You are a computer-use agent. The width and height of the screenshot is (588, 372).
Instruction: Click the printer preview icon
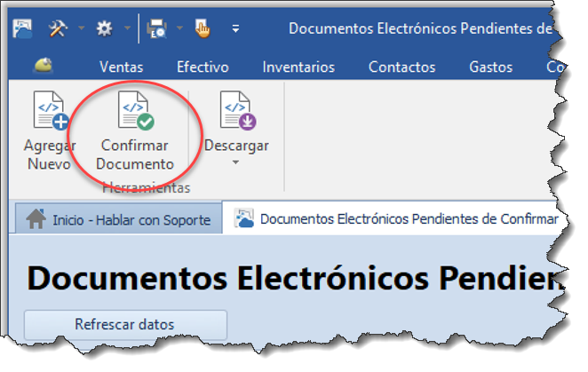pos(156,28)
